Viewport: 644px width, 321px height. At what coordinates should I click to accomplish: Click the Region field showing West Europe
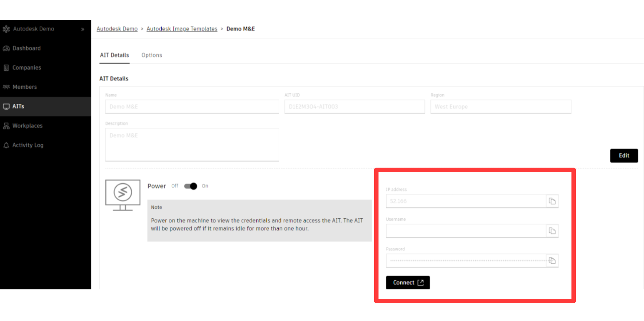coord(501,107)
